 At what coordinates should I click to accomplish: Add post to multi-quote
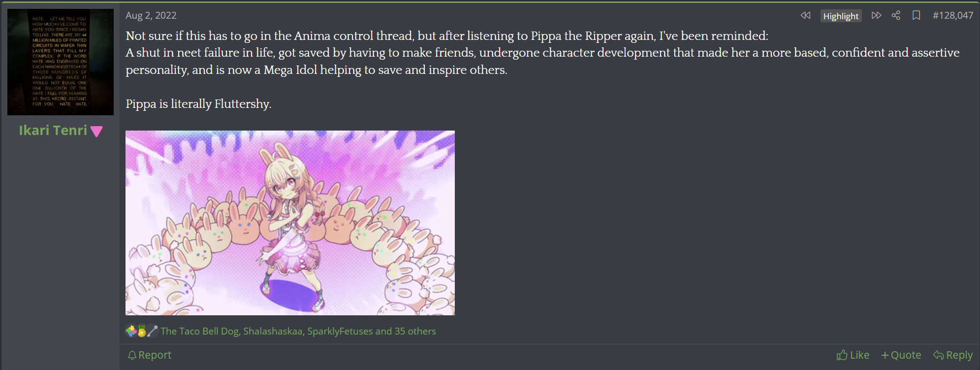(x=901, y=355)
